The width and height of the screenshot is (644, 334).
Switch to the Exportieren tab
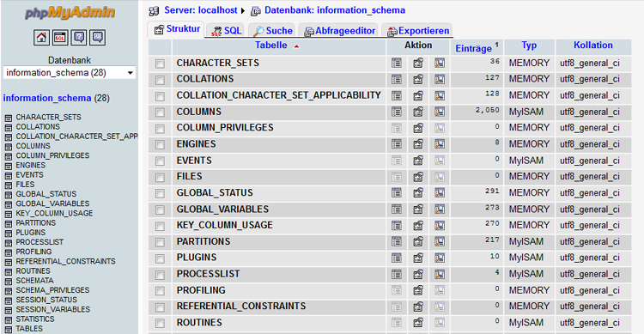coord(423,31)
